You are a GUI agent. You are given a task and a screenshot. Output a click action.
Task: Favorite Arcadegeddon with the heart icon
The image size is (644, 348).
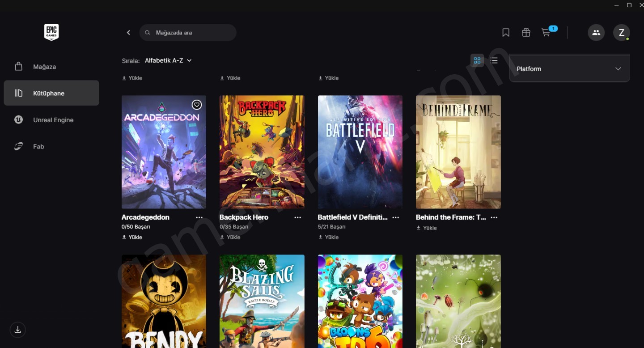197,105
